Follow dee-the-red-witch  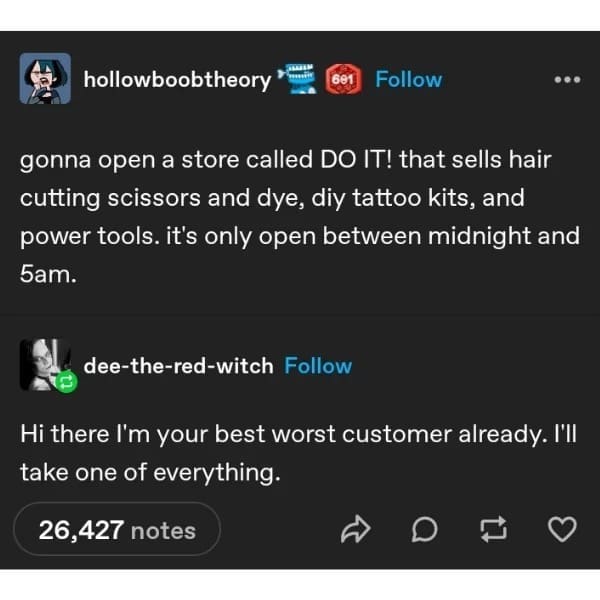pos(318,366)
